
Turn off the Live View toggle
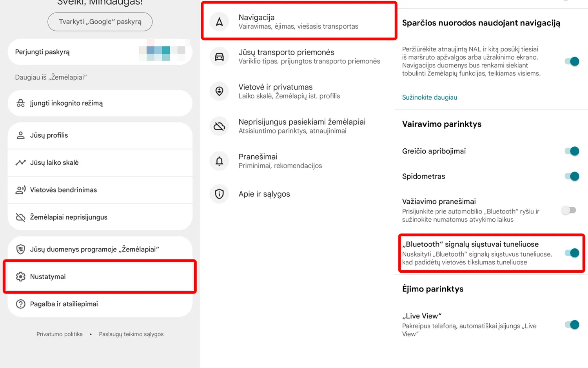[x=572, y=324]
